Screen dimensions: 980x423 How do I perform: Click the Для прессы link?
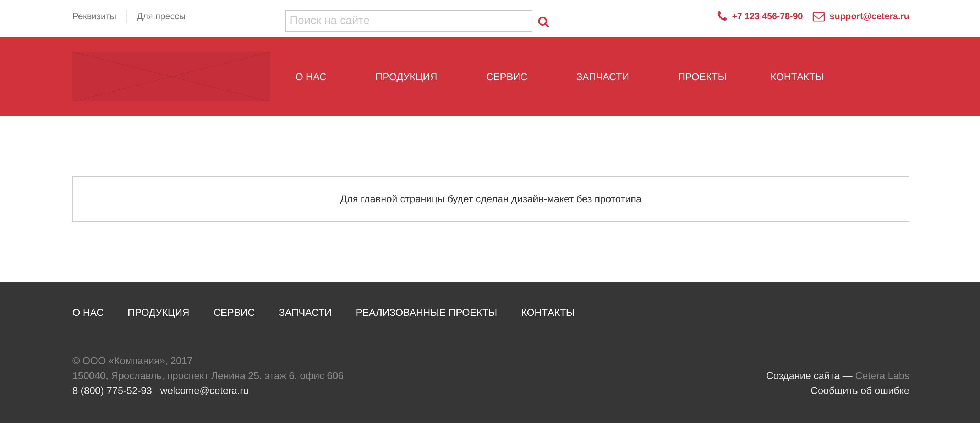[x=161, y=16]
